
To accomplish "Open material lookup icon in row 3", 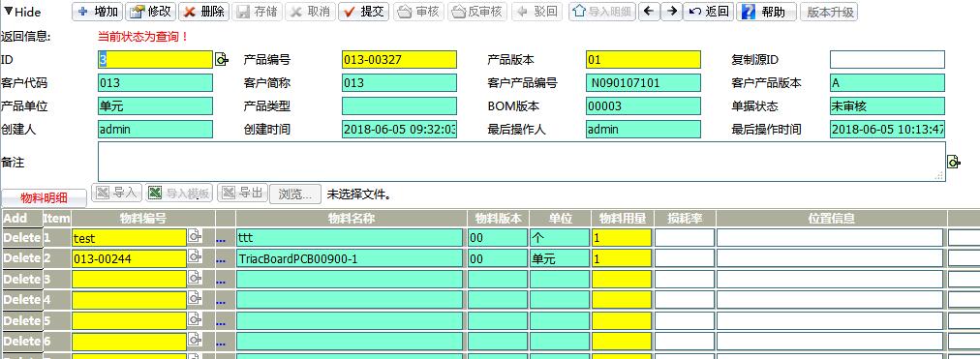I will click(x=195, y=277).
